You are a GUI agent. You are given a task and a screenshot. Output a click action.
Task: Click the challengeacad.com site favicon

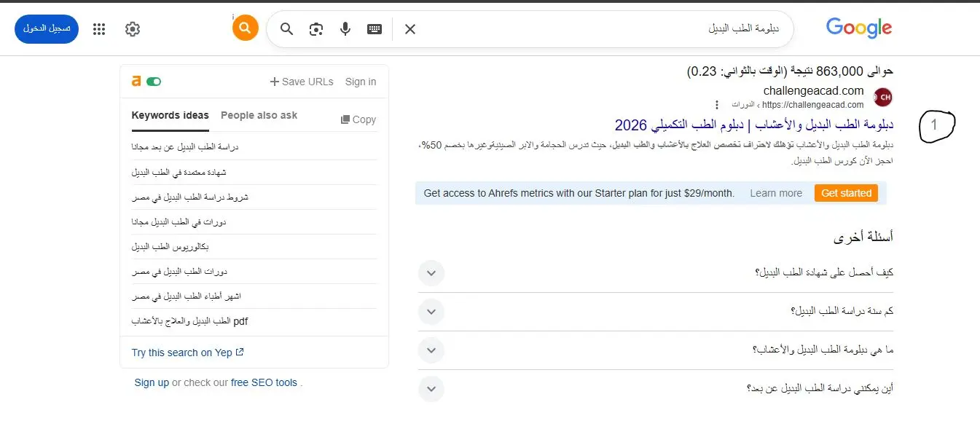pyautogui.click(x=882, y=97)
